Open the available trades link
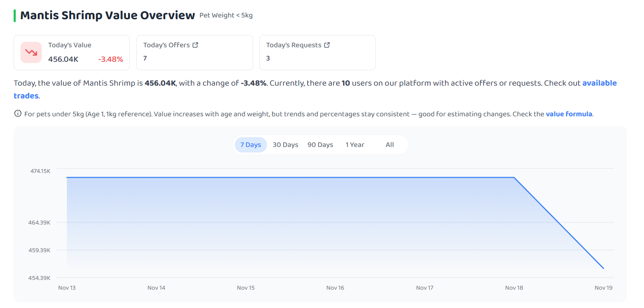The height and width of the screenshot is (308, 644). coord(315,89)
